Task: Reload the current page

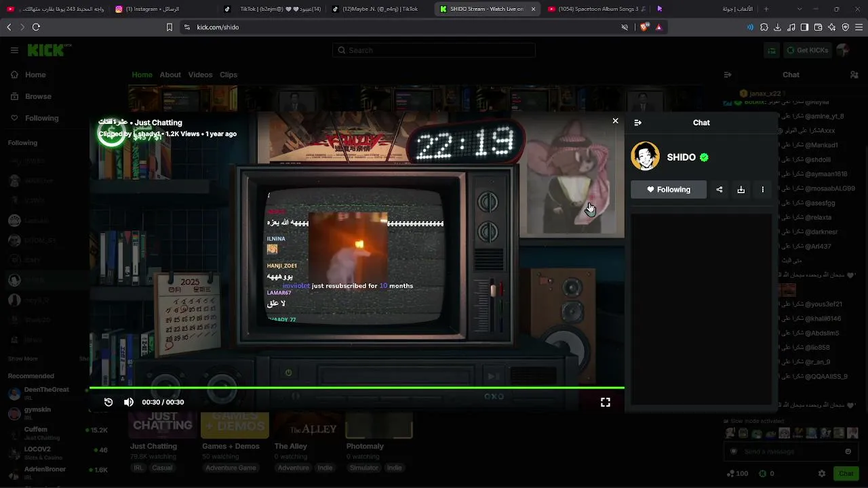Action: click(36, 27)
